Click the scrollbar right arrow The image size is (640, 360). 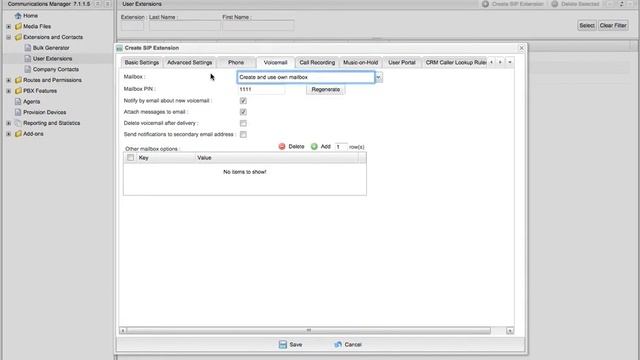[510, 331]
